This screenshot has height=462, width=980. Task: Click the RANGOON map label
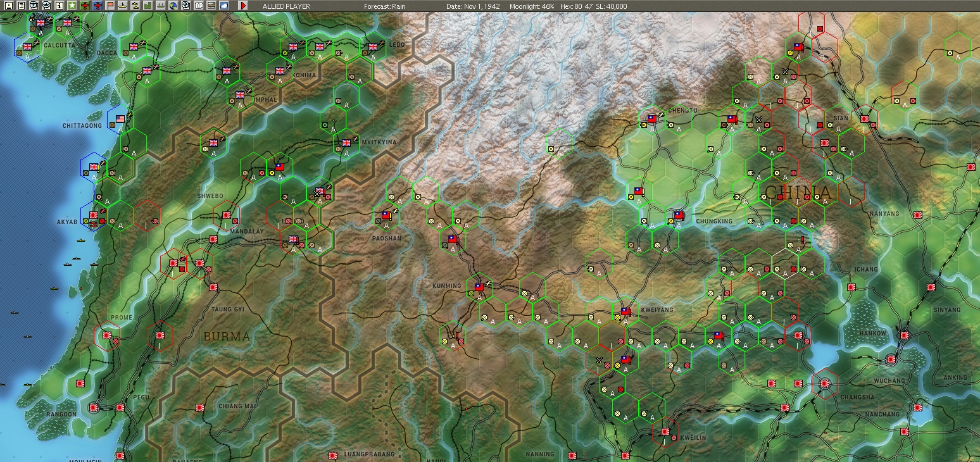[x=61, y=415]
